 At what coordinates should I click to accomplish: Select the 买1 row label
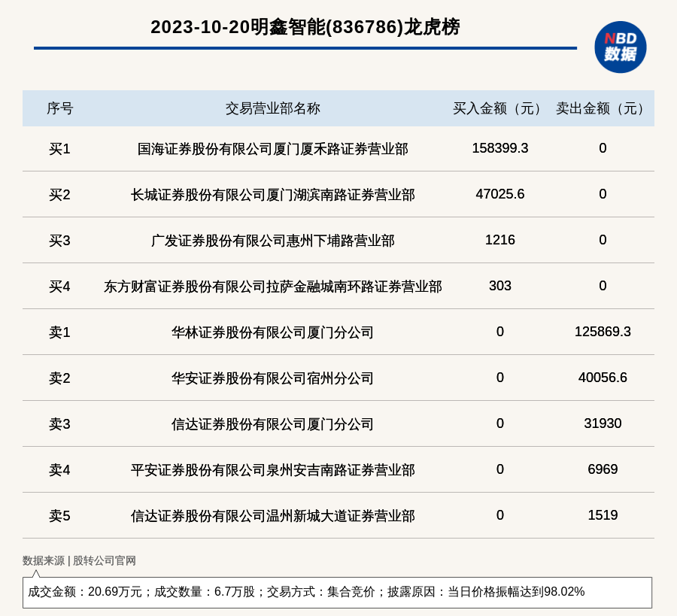(59, 149)
